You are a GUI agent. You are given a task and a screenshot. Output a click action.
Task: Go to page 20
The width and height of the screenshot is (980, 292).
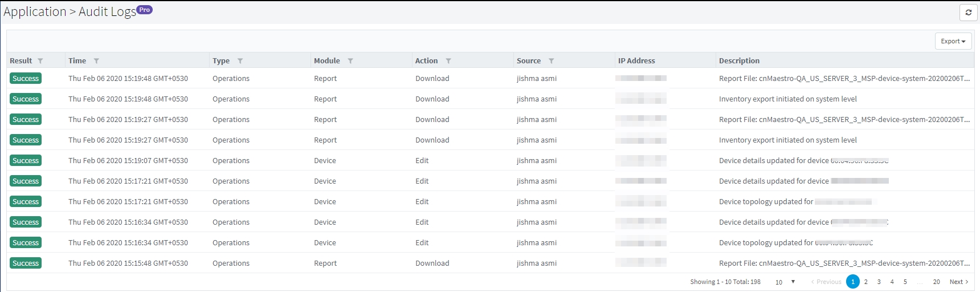(937, 282)
